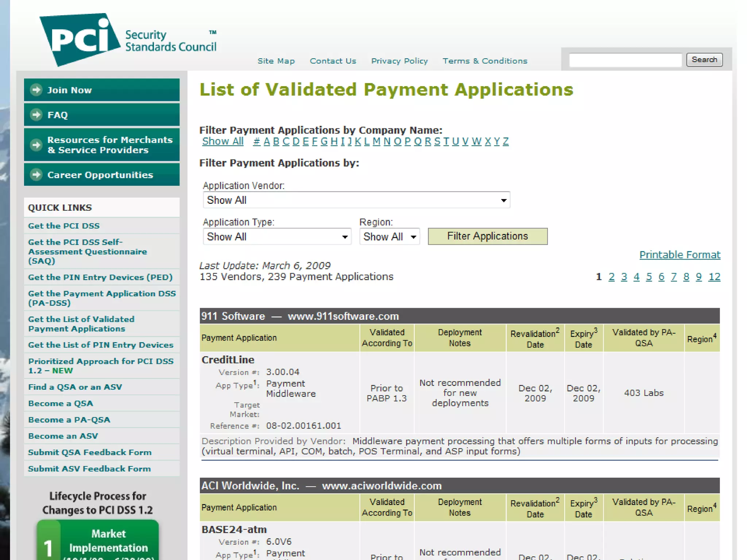
Task: Filter companies by letter A
Action: 267,141
